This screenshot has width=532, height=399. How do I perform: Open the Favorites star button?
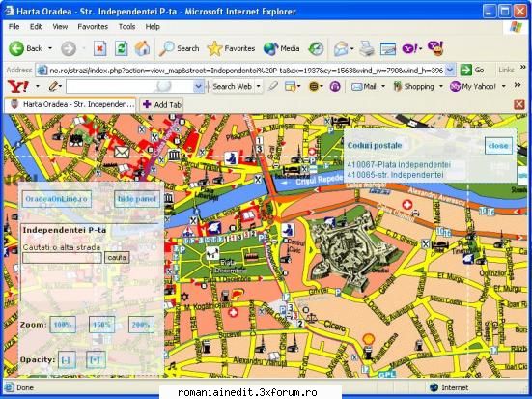pyautogui.click(x=231, y=48)
